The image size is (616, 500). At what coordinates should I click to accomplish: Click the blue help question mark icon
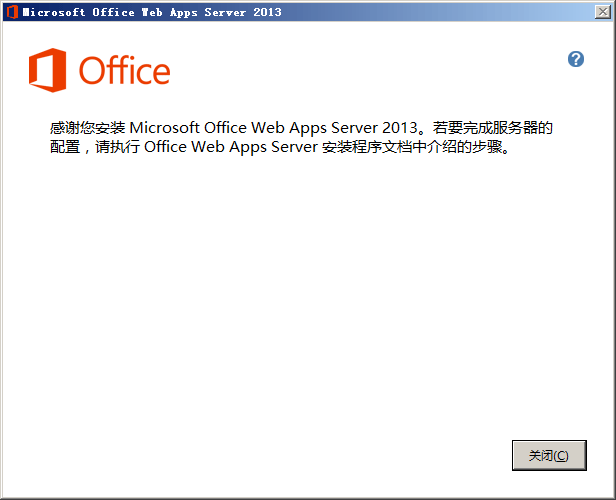[576, 59]
